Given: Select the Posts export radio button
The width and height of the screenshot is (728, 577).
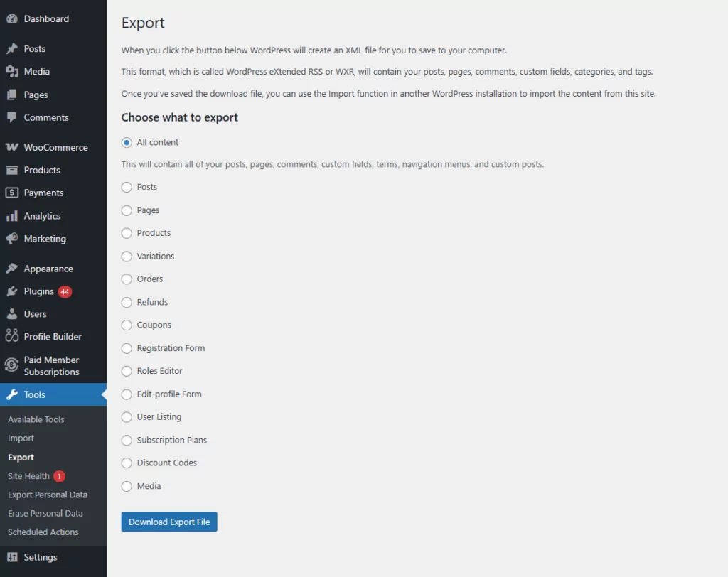Looking at the screenshot, I should 127,188.
